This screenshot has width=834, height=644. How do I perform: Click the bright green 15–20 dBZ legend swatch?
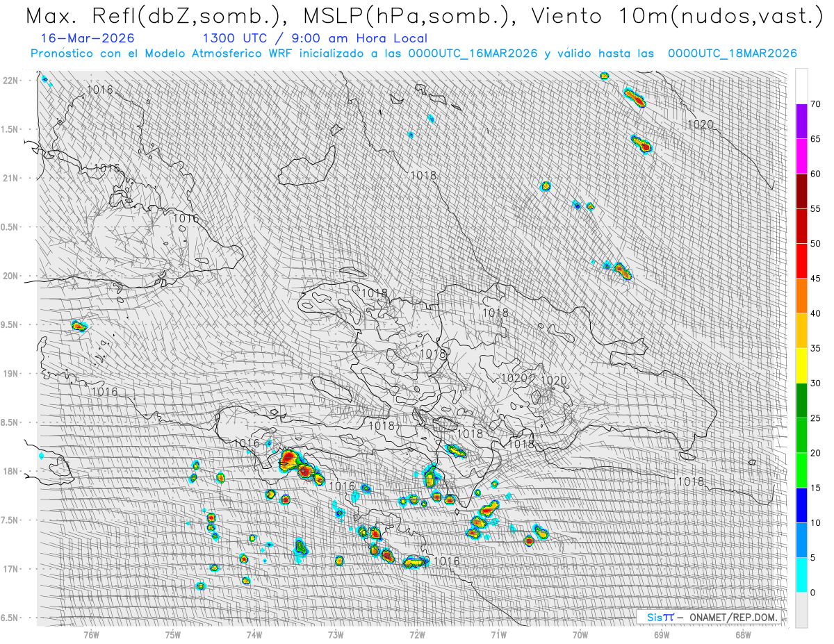801,470
